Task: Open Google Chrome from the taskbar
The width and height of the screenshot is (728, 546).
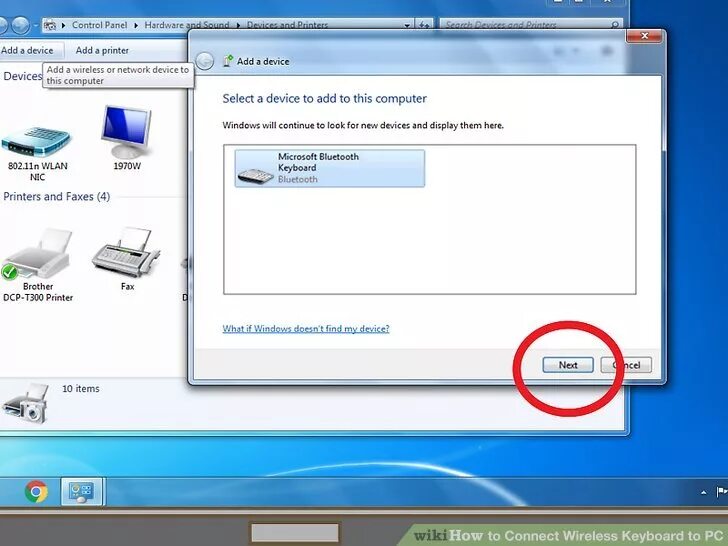Action: tap(36, 492)
